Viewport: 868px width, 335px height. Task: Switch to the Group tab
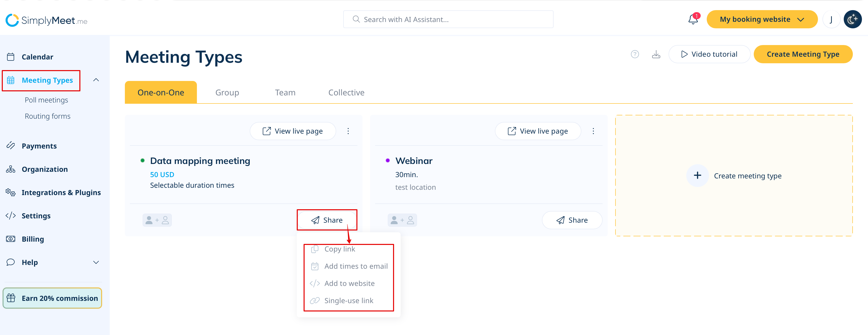pyautogui.click(x=227, y=93)
